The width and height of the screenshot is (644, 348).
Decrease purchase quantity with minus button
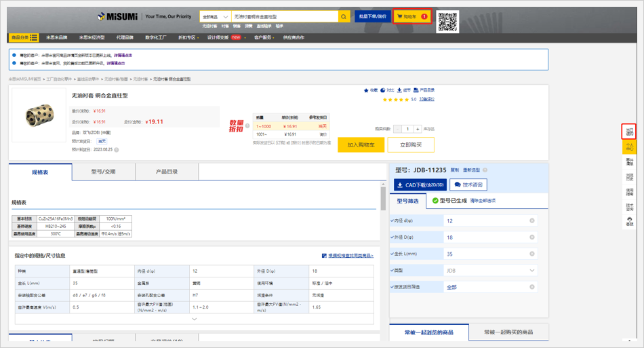point(398,129)
